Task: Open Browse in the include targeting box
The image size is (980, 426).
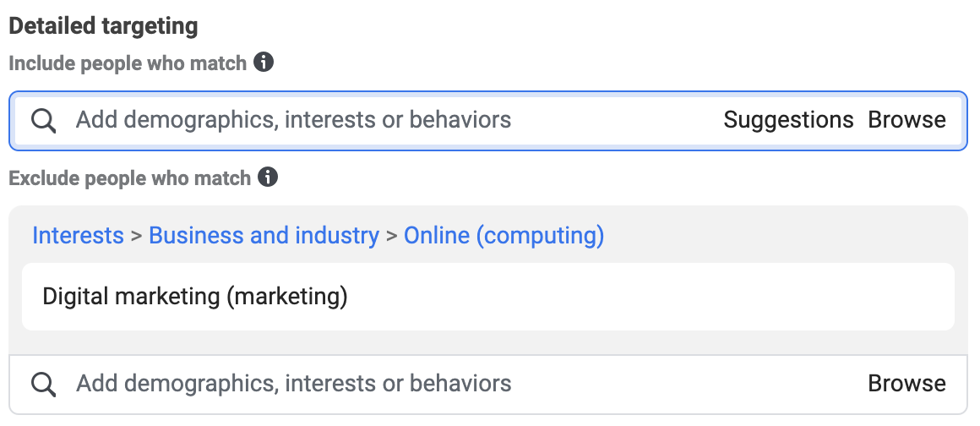Action: [x=906, y=120]
